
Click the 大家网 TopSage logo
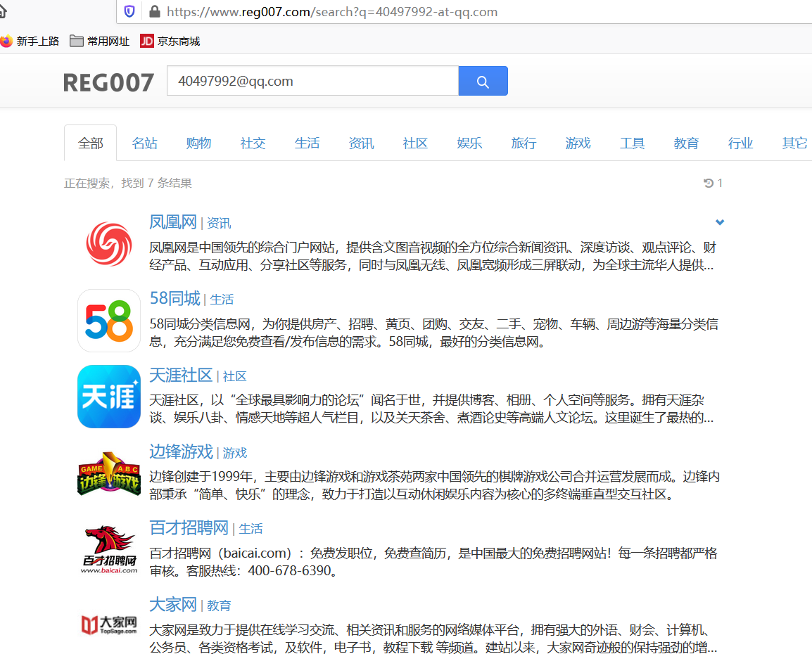click(109, 624)
